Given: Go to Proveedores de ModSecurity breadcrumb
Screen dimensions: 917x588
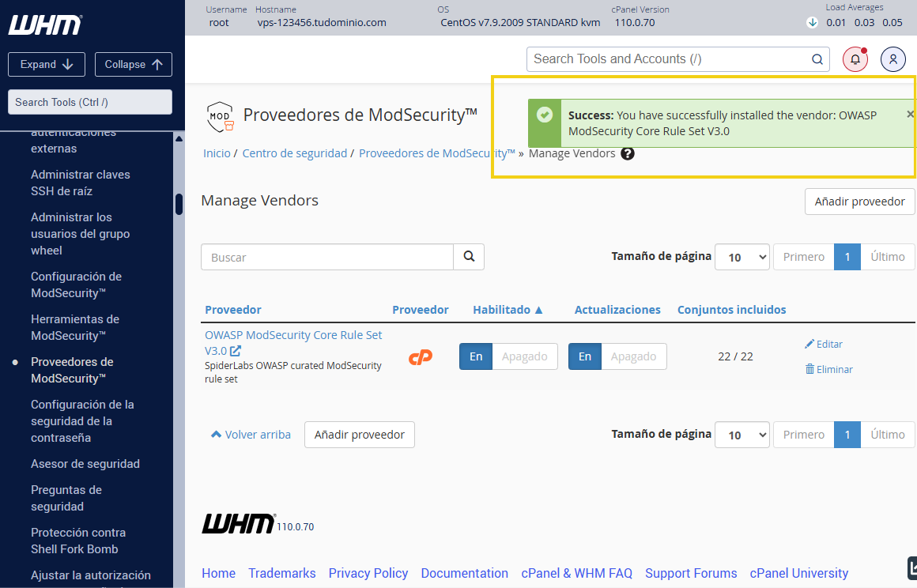Looking at the screenshot, I should (x=437, y=153).
